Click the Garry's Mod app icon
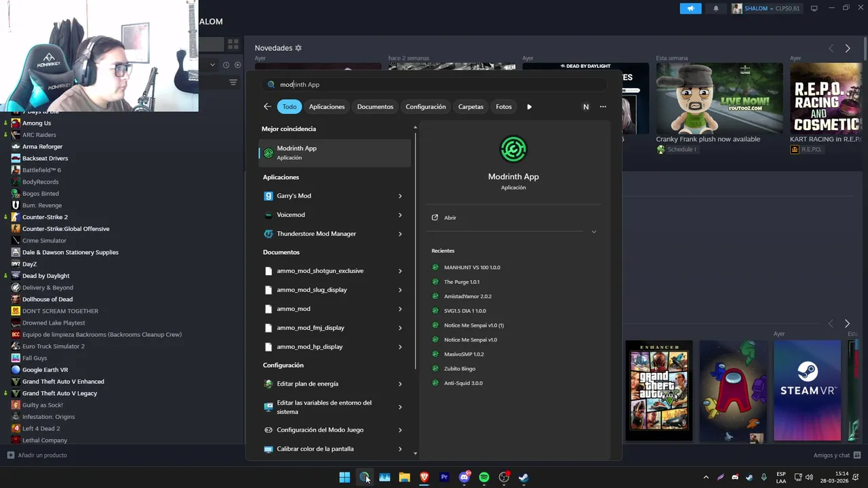The width and height of the screenshot is (868, 488). point(269,196)
